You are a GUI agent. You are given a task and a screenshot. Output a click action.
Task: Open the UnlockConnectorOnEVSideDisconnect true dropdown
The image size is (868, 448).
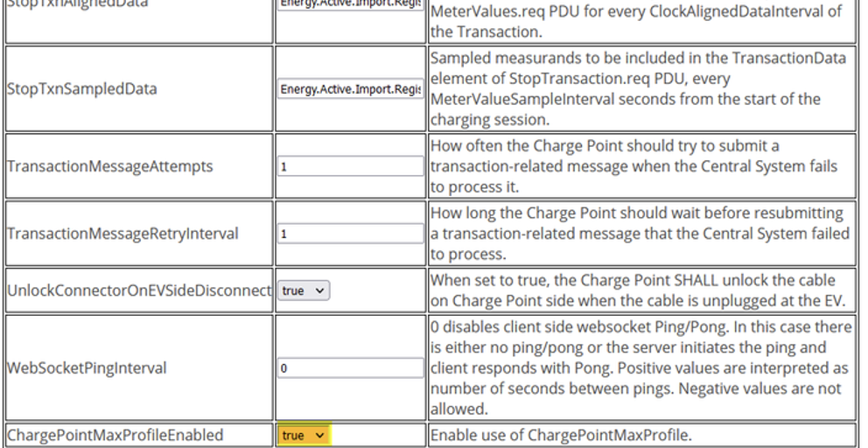pos(304,290)
